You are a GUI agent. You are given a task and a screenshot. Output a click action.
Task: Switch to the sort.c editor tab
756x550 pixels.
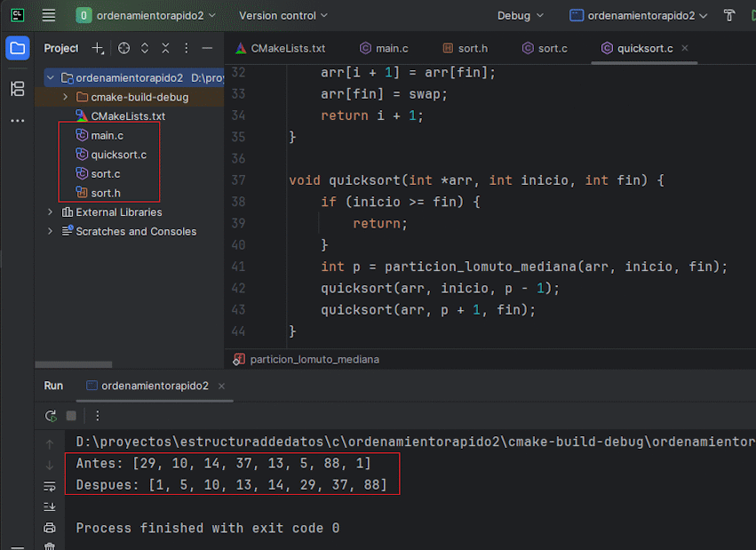click(x=545, y=48)
